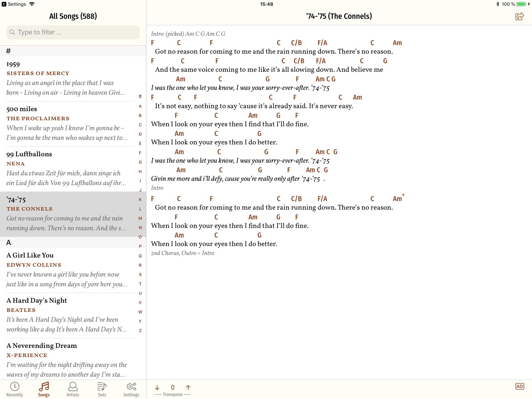
Task: Jump to letter Q in index bar
Action: pyautogui.click(x=140, y=256)
